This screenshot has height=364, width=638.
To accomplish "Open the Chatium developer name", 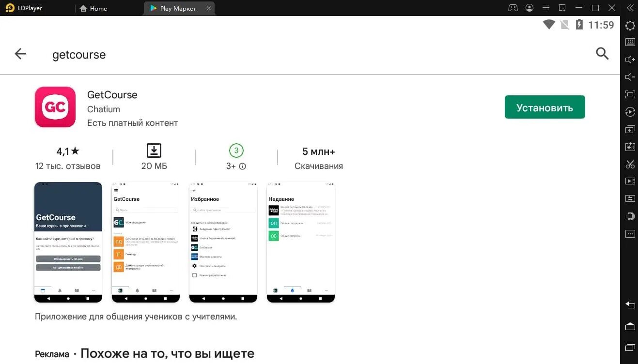I will (104, 109).
